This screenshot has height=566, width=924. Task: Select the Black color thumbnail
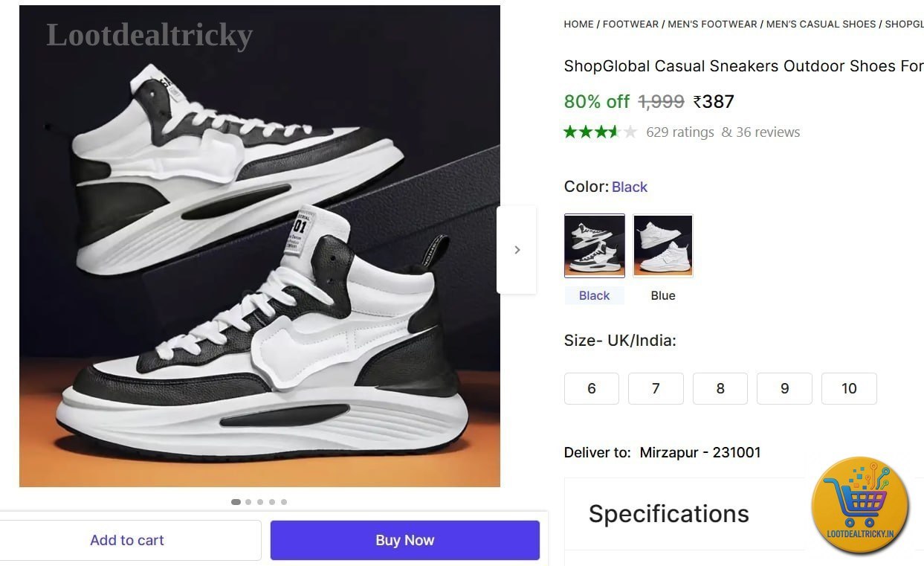coord(595,245)
